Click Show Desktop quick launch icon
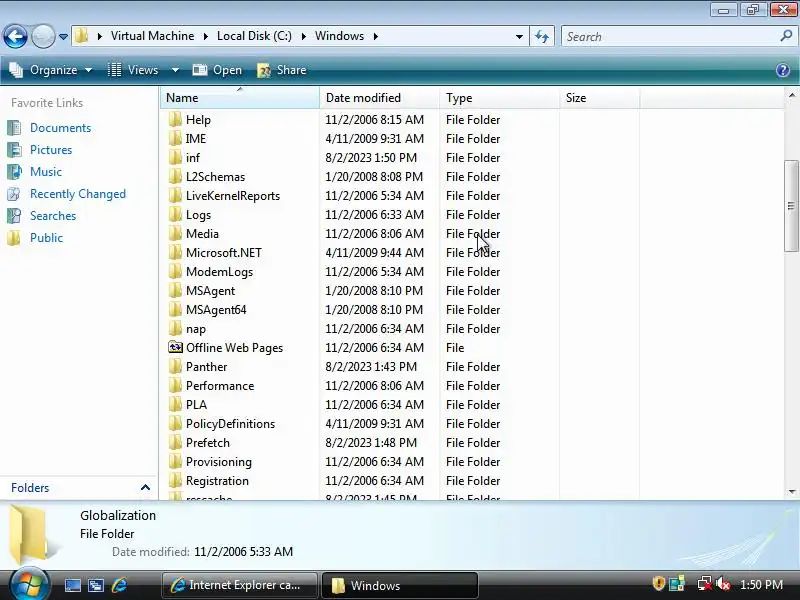The image size is (800, 600). click(x=72, y=585)
